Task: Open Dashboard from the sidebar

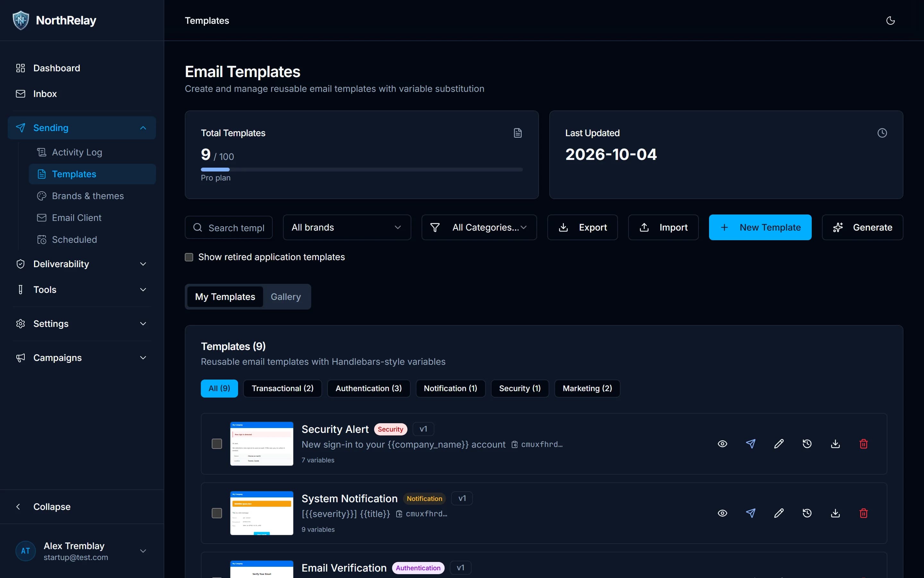Action: pyautogui.click(x=82, y=68)
